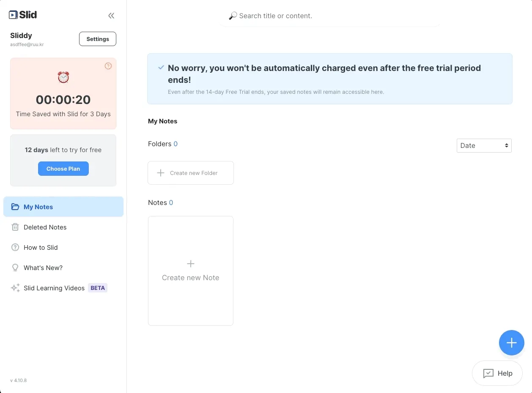Click Create new Folder
The width and height of the screenshot is (532, 393).
coord(191,173)
